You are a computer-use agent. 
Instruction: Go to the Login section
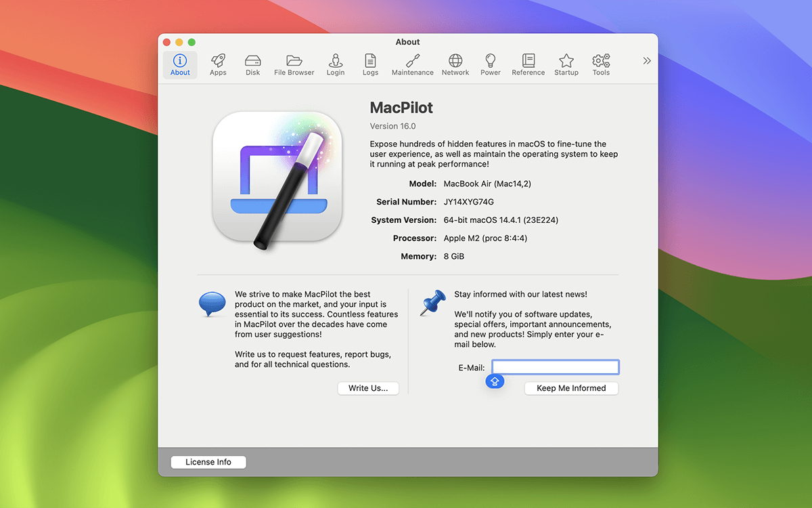pos(336,65)
